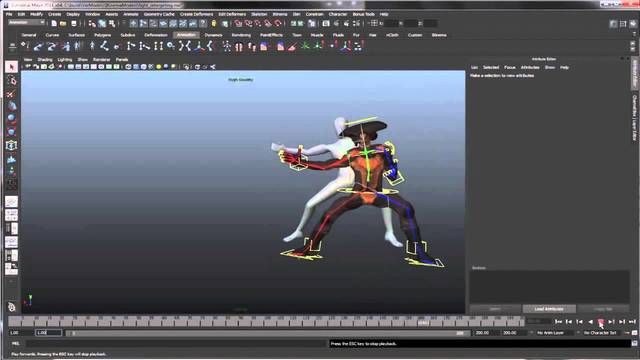Toggle X-ray display panel icon

[198, 67]
